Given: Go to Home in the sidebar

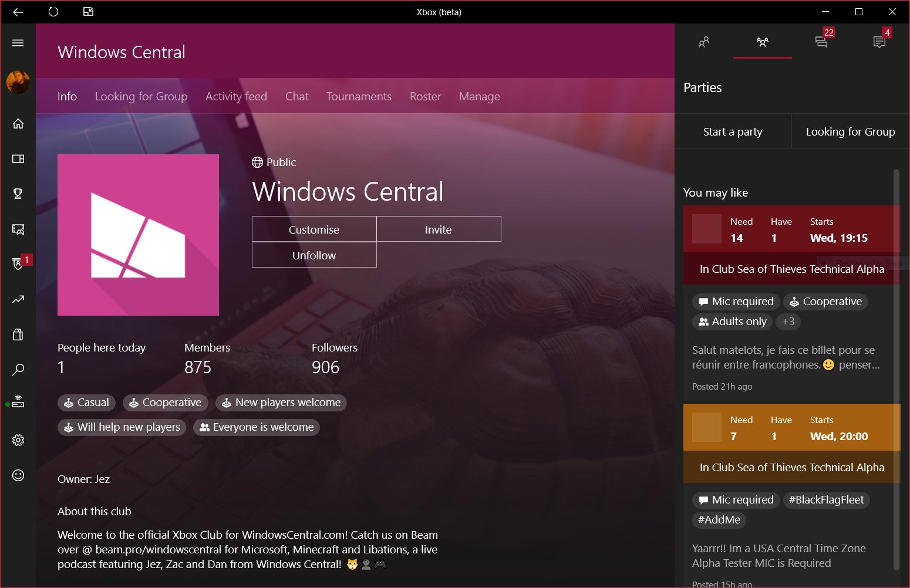Looking at the screenshot, I should (18, 123).
